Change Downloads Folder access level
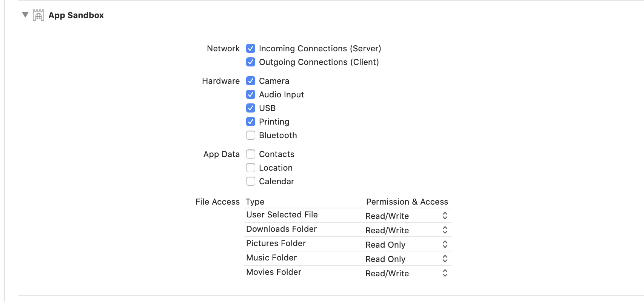This screenshot has height=302, width=644. (x=445, y=230)
